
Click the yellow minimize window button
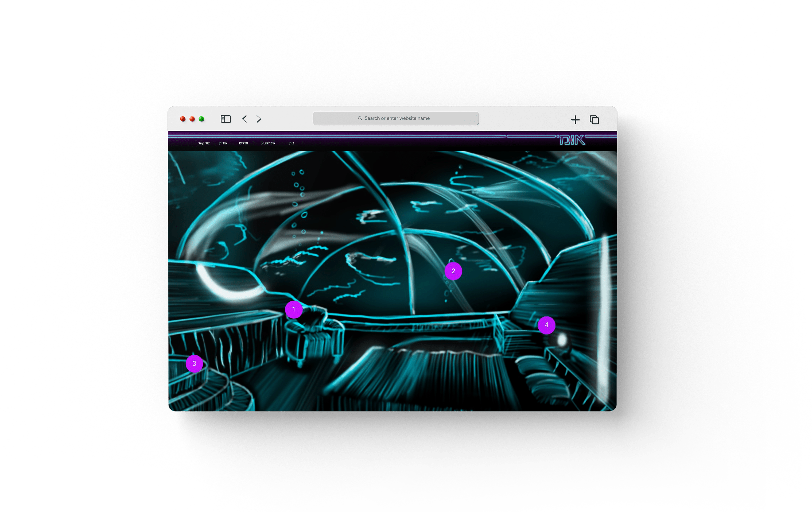point(192,119)
